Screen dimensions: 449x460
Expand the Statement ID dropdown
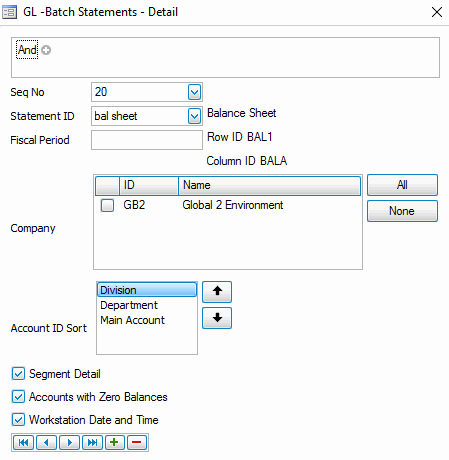[x=194, y=116]
